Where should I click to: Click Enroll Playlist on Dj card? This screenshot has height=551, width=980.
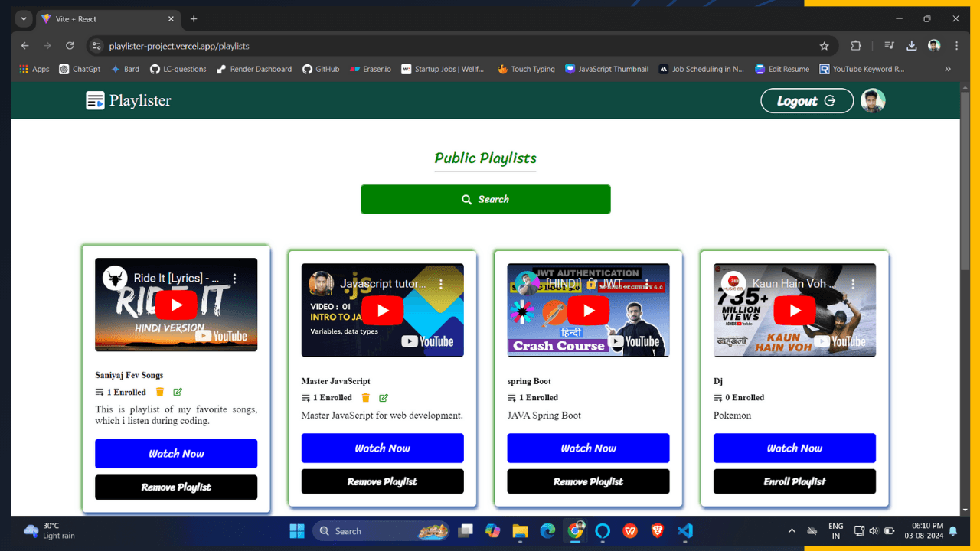[794, 481]
